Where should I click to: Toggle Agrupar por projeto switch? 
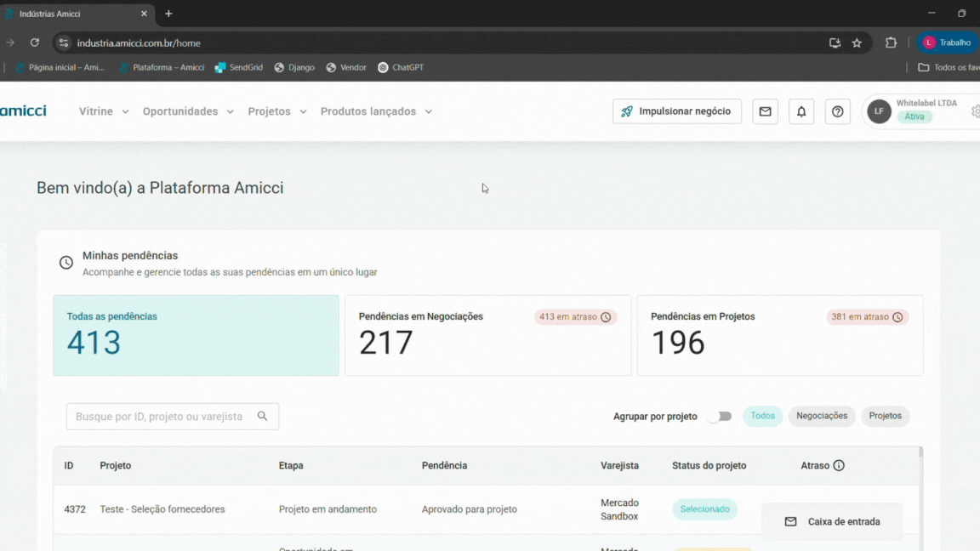(721, 417)
